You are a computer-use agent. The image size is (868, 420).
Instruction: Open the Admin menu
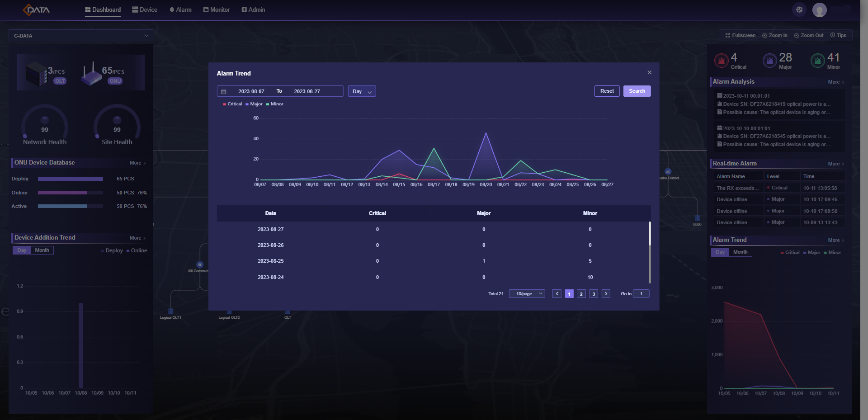tap(254, 9)
